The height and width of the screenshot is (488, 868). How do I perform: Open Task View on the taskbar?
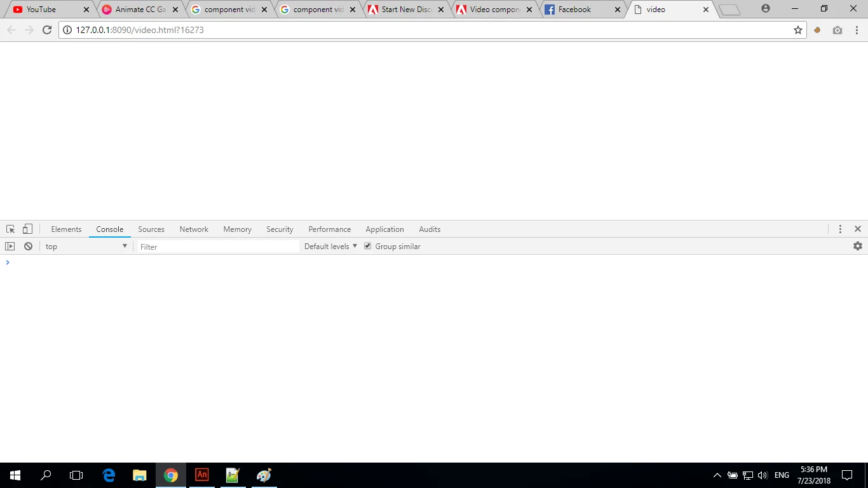coord(76,475)
